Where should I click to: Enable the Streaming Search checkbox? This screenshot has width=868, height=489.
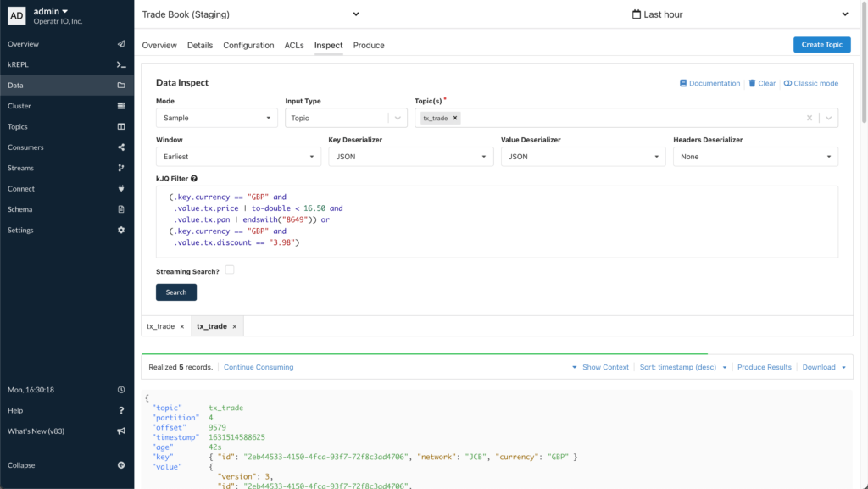pos(227,269)
